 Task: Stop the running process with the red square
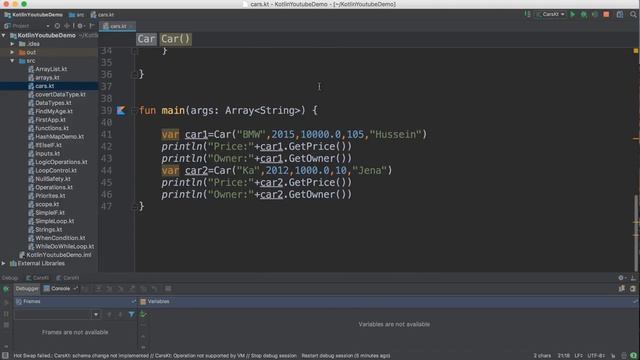606,14
